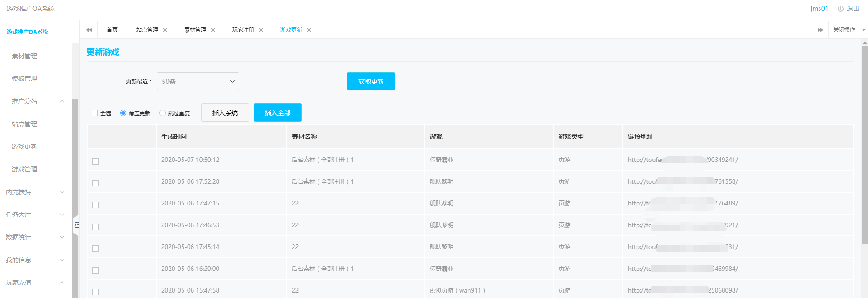Close the 玩家注册 tab
This screenshot has height=298, width=868.
[x=261, y=30]
